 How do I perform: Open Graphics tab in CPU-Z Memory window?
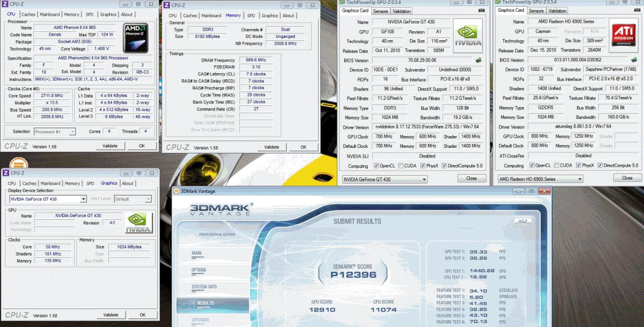(270, 16)
